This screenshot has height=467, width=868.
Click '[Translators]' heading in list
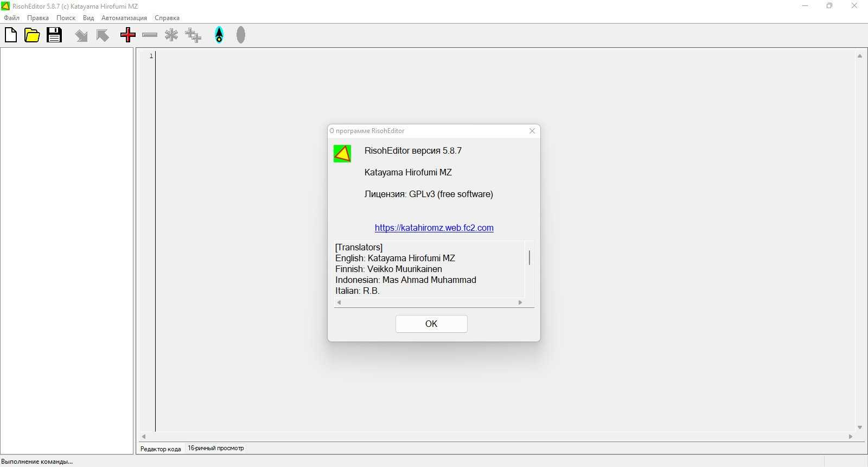[x=359, y=248]
